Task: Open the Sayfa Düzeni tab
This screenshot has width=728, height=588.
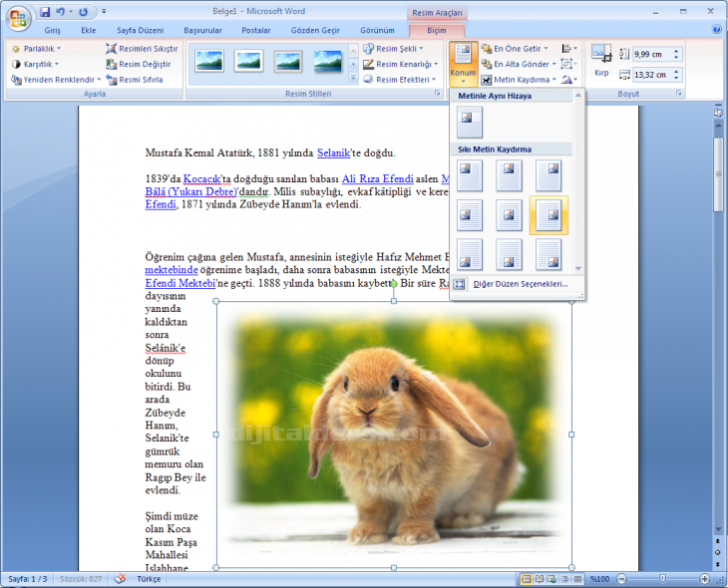Action: (x=140, y=30)
